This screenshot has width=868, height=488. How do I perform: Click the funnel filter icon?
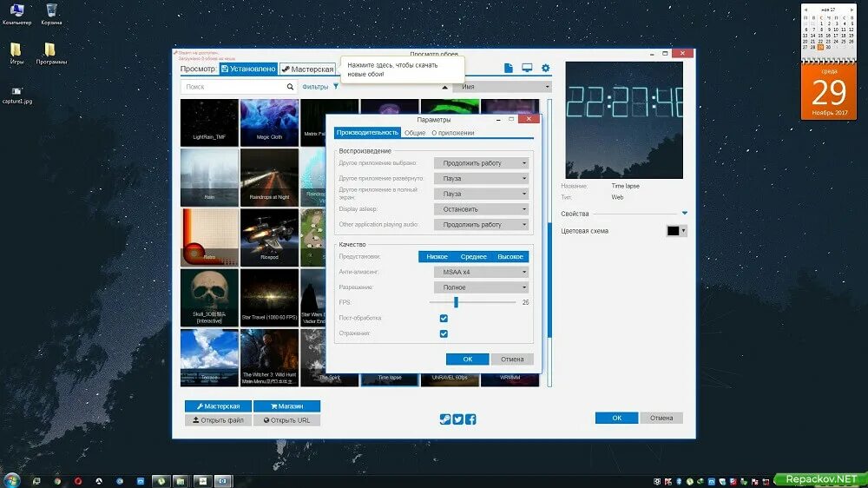click(336, 87)
